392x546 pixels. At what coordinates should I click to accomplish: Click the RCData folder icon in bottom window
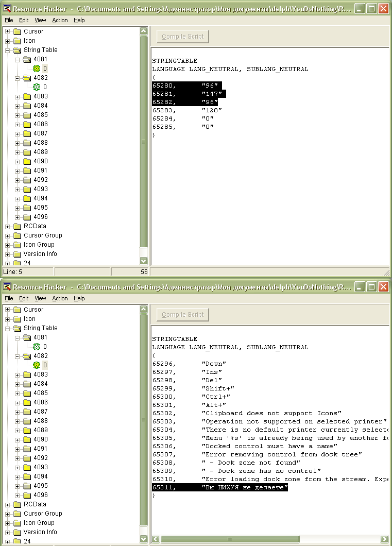point(17,504)
